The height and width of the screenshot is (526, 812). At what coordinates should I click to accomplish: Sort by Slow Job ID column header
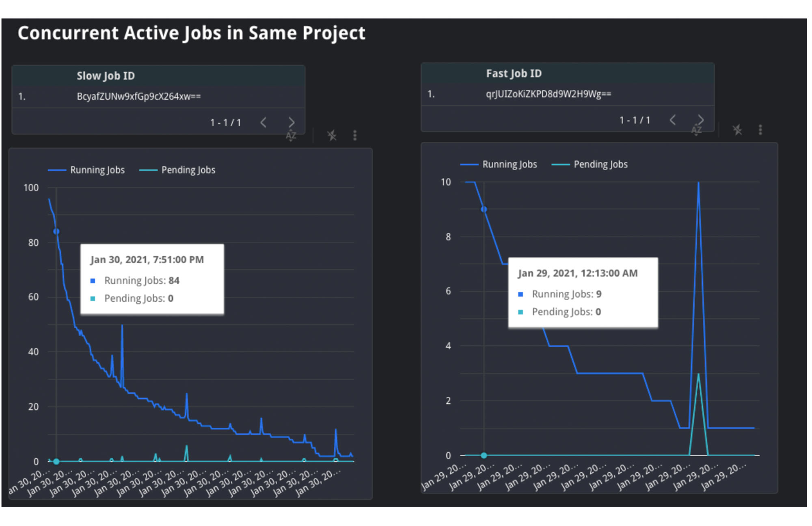tap(106, 76)
